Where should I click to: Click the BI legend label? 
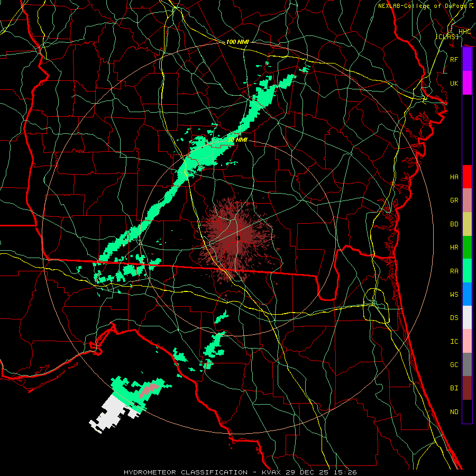tap(454, 388)
